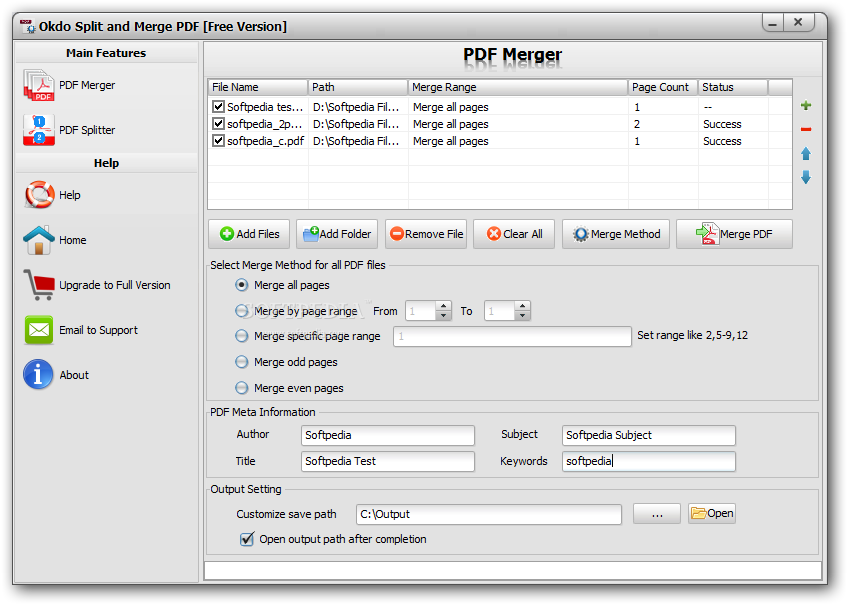Image resolution: width=848 pixels, height=605 pixels.
Task: Select the softpedia_c.pdf file name cell
Action: click(266, 141)
